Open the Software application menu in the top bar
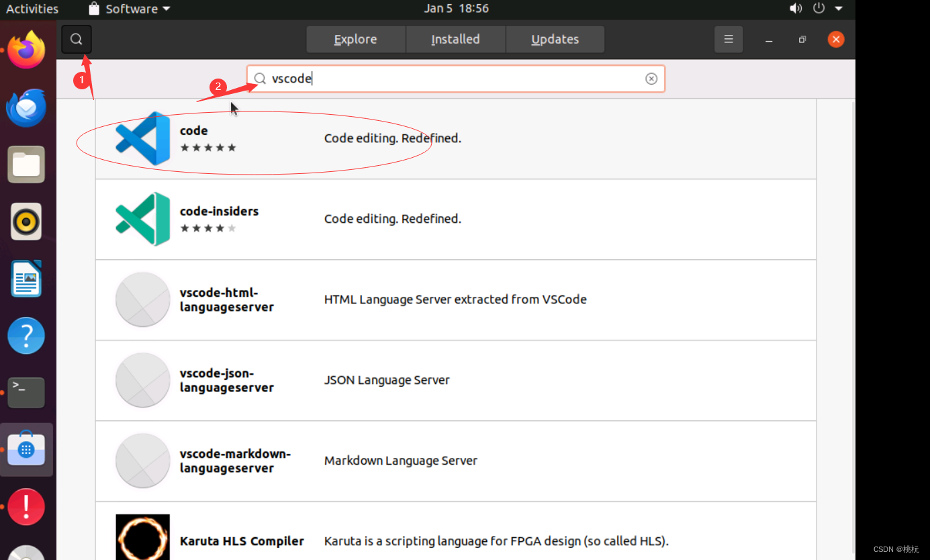Image resolution: width=930 pixels, height=560 pixels. coord(129,9)
